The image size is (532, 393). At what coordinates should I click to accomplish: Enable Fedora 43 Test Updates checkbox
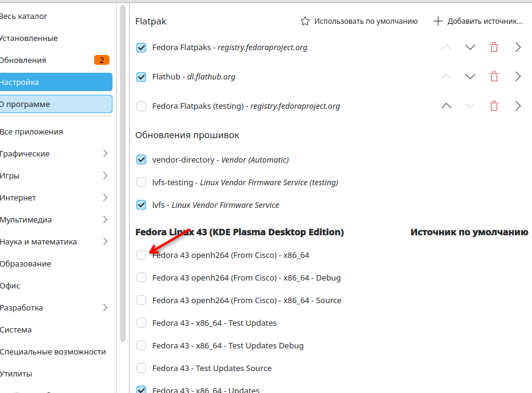coord(141,323)
